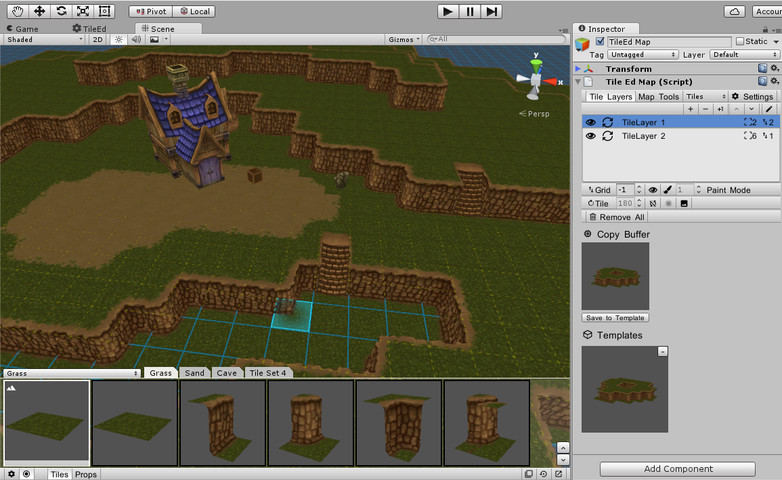Select the Sand tile set tab
This screenshot has height=480, width=782.
click(195, 373)
